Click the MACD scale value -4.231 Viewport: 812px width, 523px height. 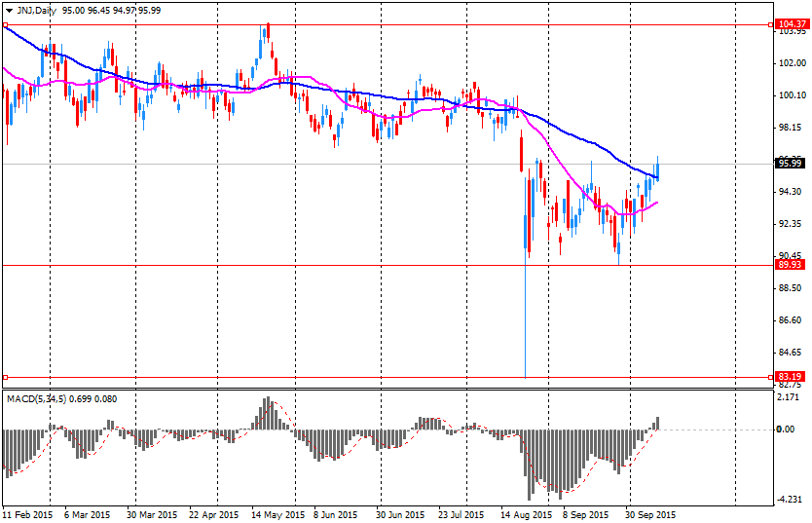tap(789, 500)
